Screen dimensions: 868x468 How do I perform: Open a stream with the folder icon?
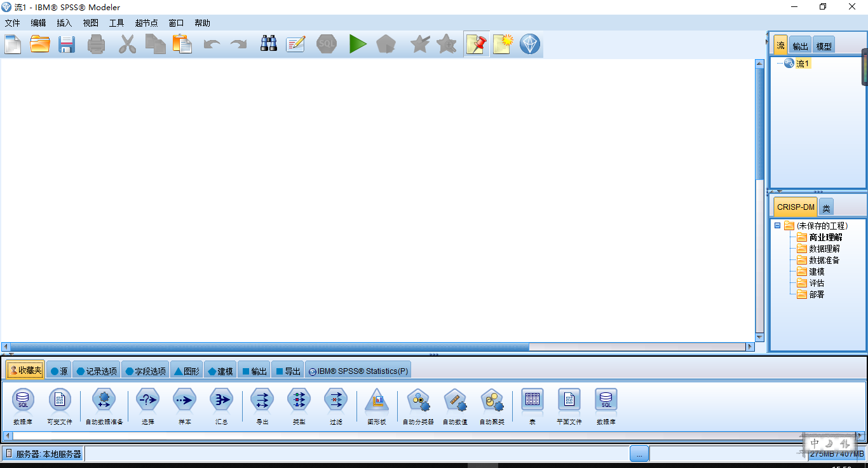(x=40, y=45)
